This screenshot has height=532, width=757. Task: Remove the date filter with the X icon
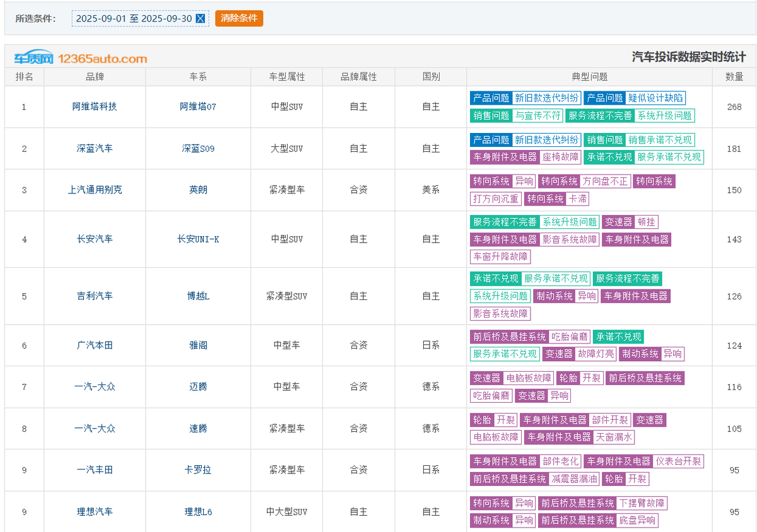click(201, 19)
